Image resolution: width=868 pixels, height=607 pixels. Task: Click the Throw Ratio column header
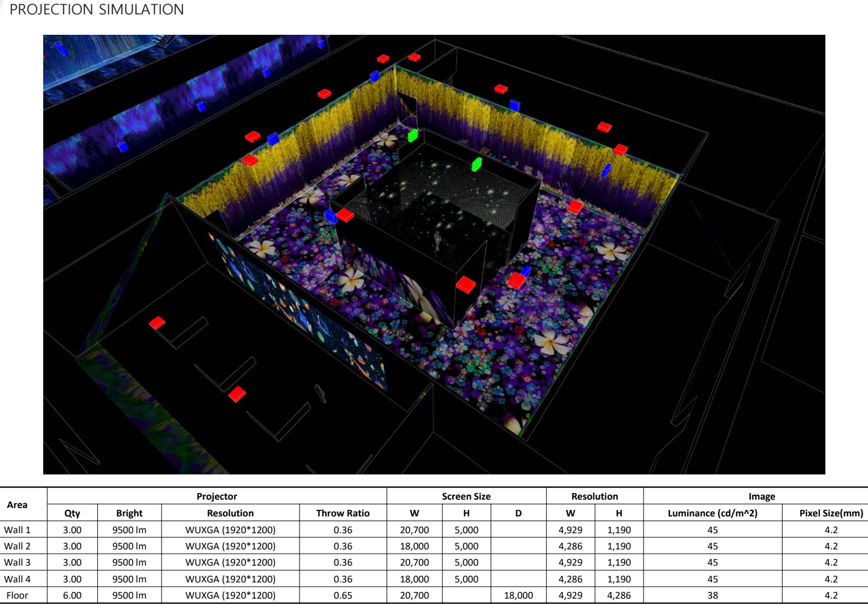(343, 513)
